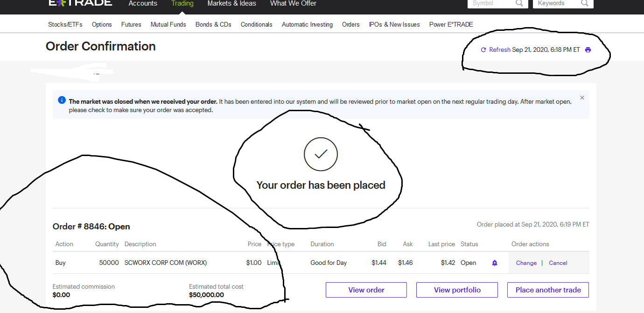Click the order placed checkmark icon
Screen dimensions: 644x313
pyautogui.click(x=321, y=154)
